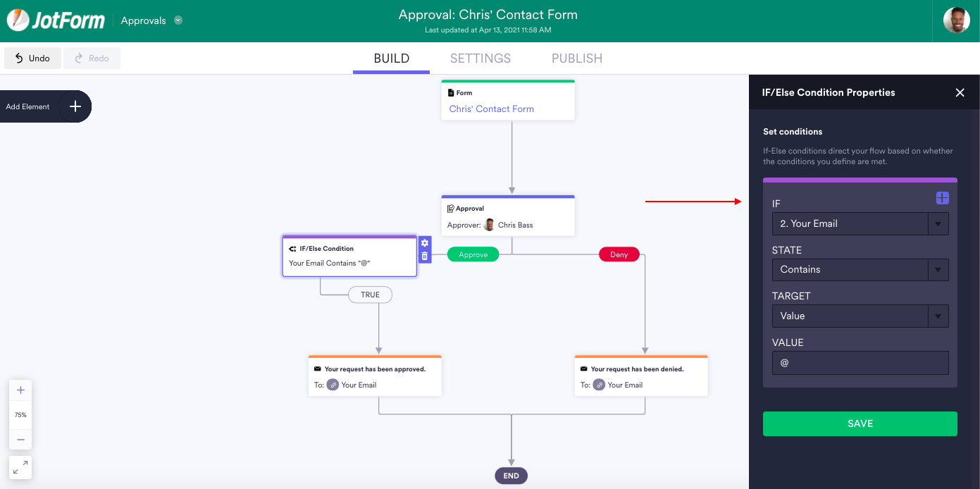Viewport: 980px width, 489px height.
Task: Click the plus icon to add a condition
Action: point(942,198)
